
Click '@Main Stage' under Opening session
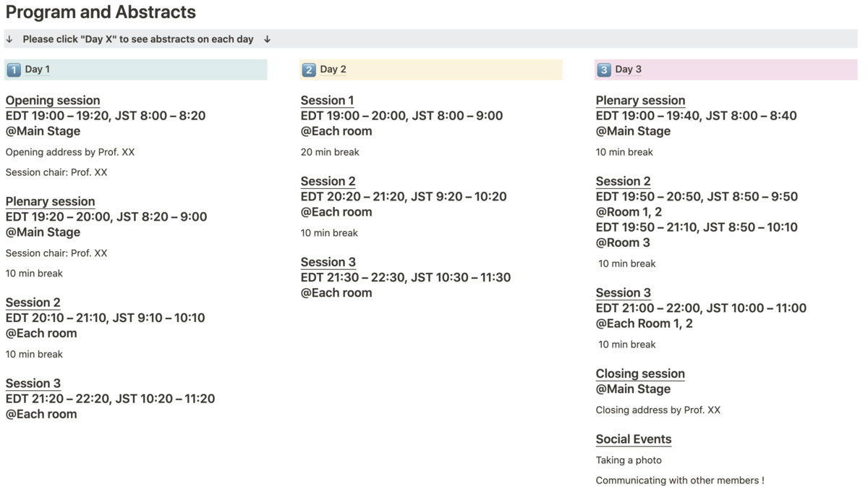[x=43, y=131]
